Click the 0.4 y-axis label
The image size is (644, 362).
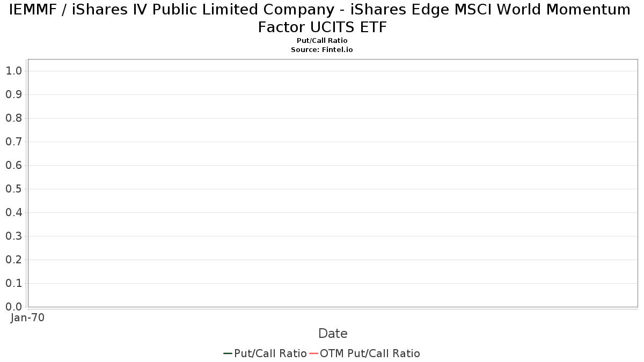13,212
